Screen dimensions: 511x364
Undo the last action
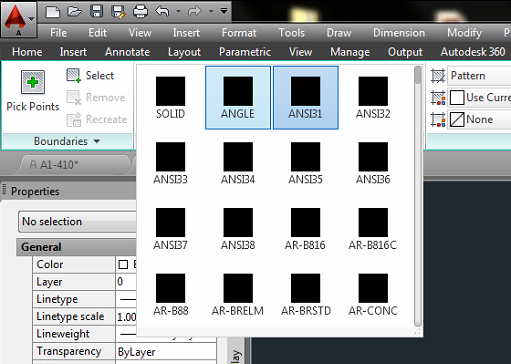pos(162,12)
